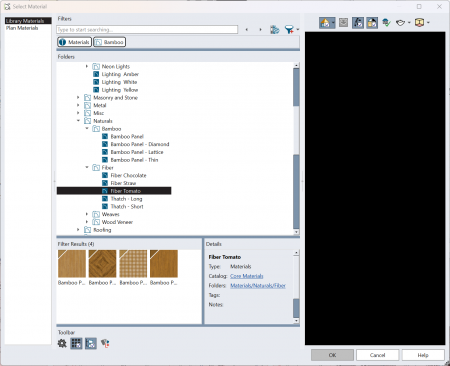Click the add filter funnel icon
This screenshot has height=366, width=450.
[x=289, y=30]
